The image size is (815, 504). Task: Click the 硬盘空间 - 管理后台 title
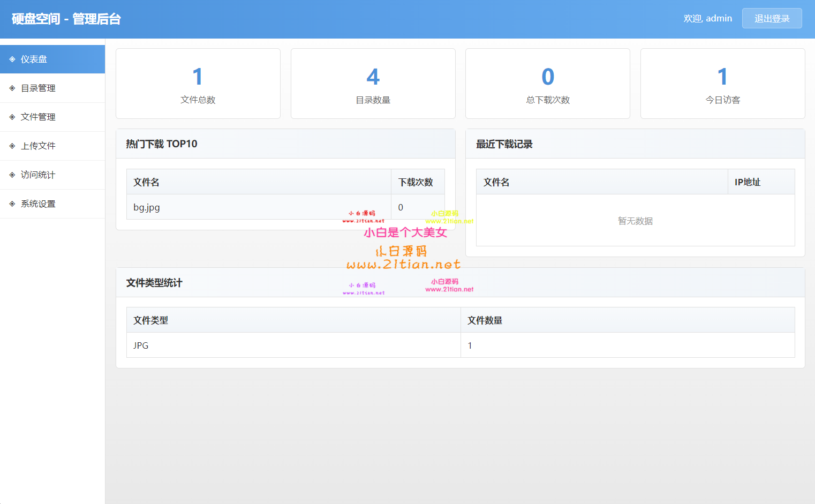tap(66, 19)
